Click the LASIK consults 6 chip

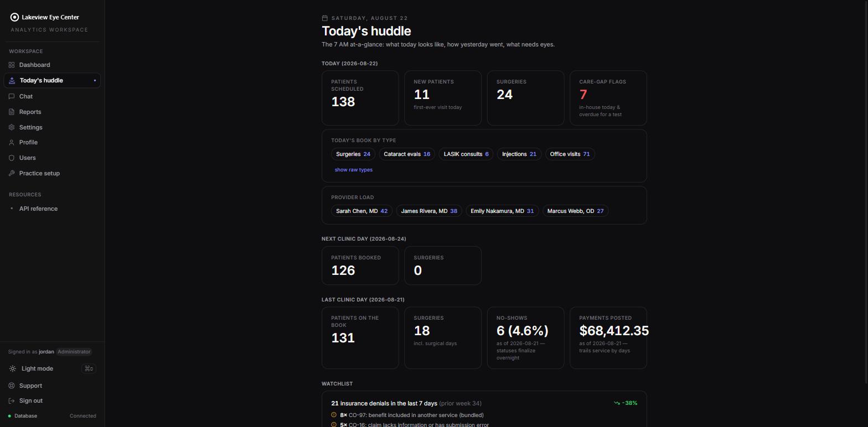466,154
